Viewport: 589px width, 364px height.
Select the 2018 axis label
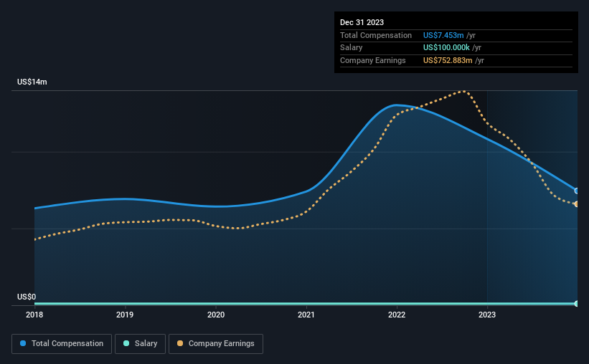pyautogui.click(x=34, y=315)
